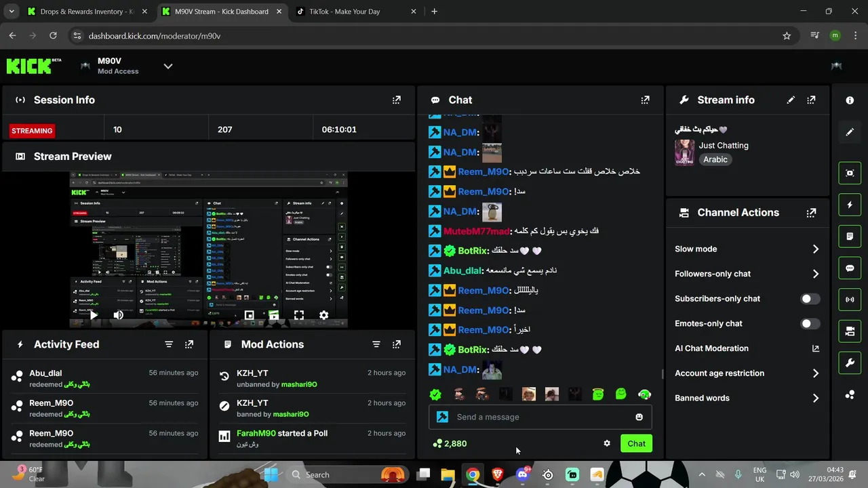Edit stream info with the pencil icon

[791, 100]
